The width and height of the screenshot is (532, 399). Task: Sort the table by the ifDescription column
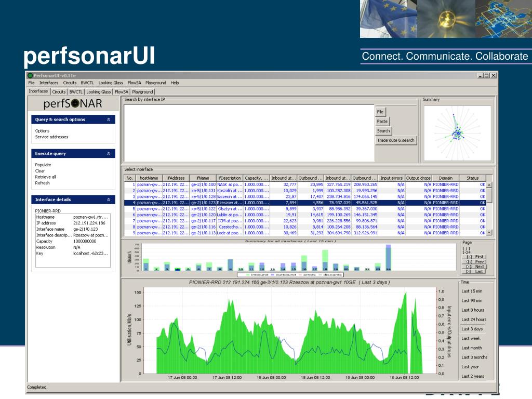coord(230,178)
